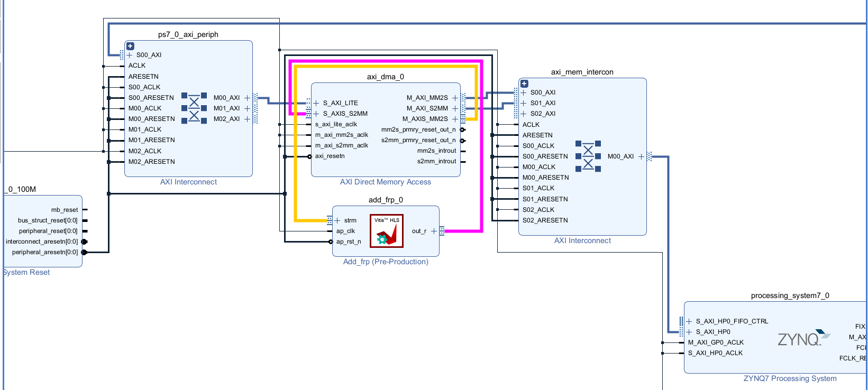Select the axi_mem_intercon block title
The image size is (868, 390).
[582, 72]
